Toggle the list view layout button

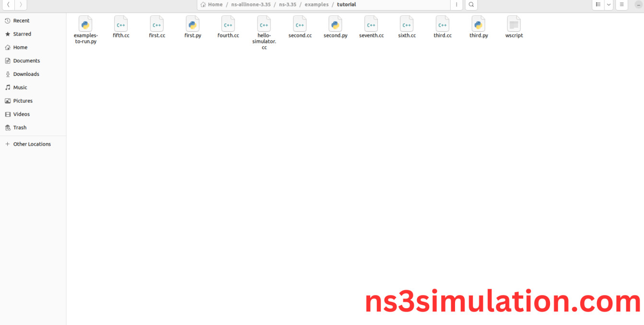(x=598, y=5)
